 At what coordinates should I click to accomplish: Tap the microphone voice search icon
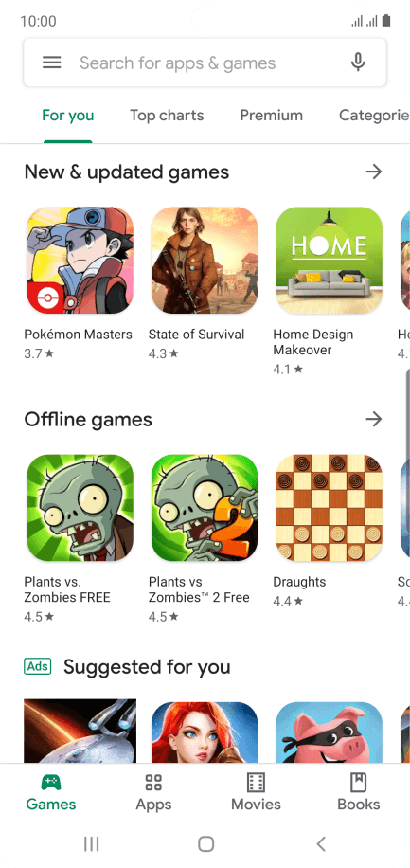358,63
